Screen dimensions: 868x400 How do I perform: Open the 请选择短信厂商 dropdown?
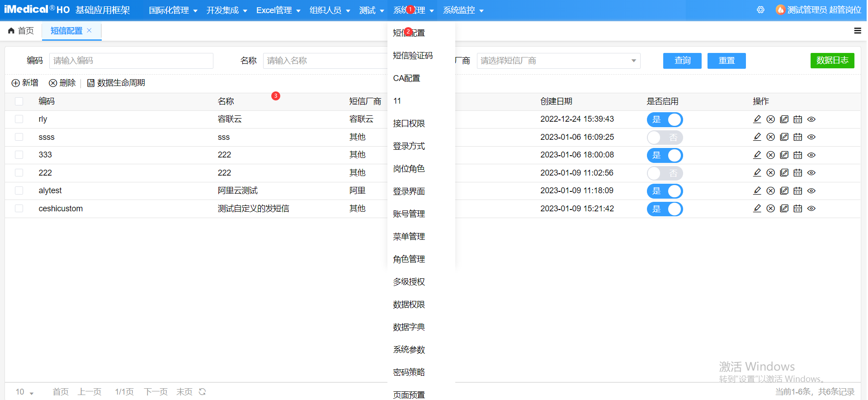[x=558, y=61]
